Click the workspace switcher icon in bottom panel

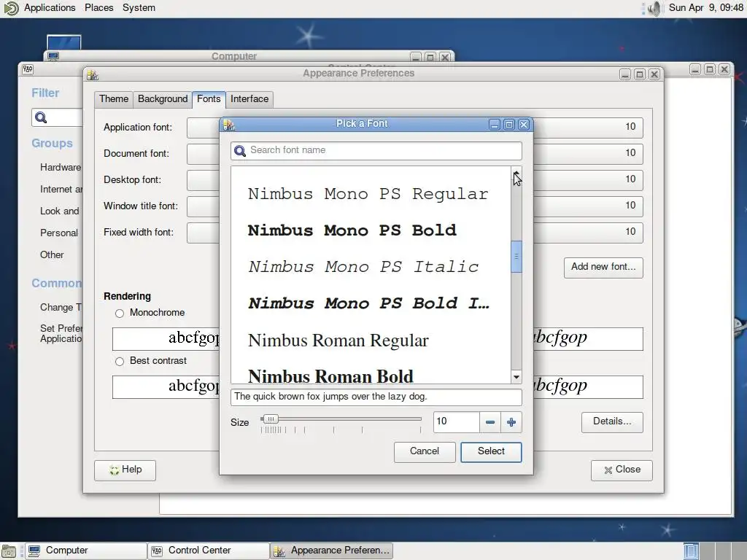(x=691, y=551)
